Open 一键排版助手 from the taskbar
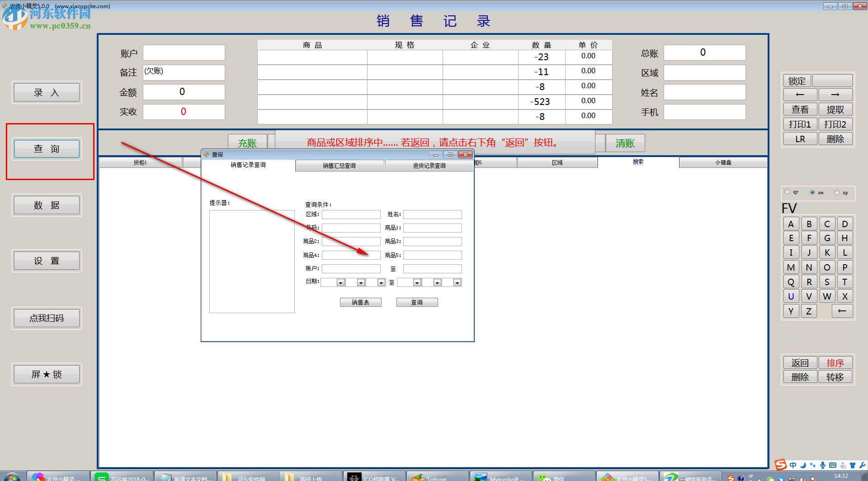The height and width of the screenshot is (481, 868). [x=691, y=477]
